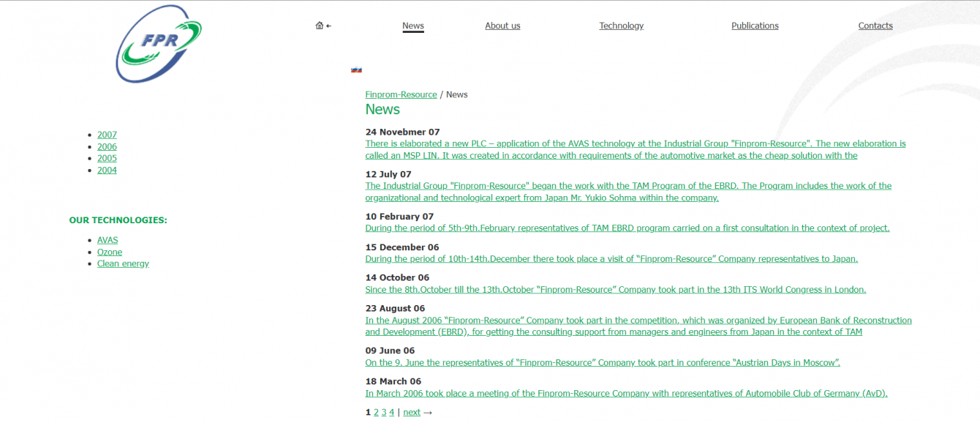
Task: Follow the Finprom-Resource breadcrumb link
Action: pyautogui.click(x=401, y=94)
